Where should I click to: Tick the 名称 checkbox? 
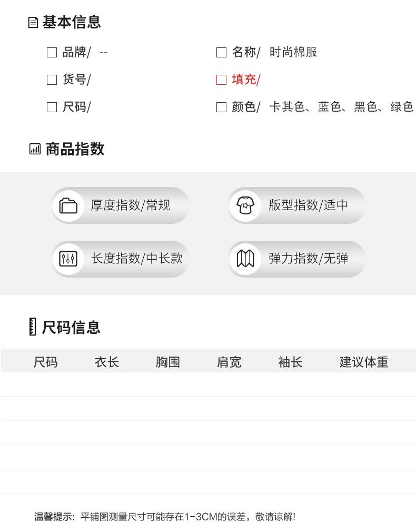[x=221, y=52]
